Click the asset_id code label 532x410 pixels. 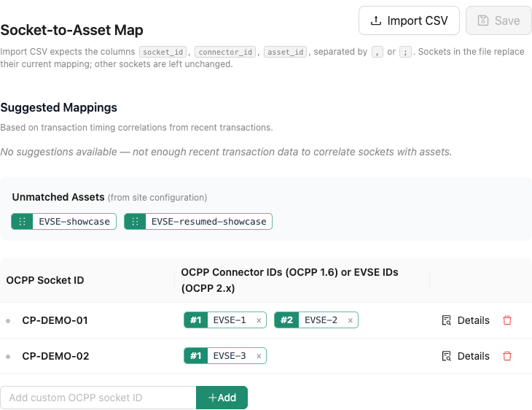[286, 52]
